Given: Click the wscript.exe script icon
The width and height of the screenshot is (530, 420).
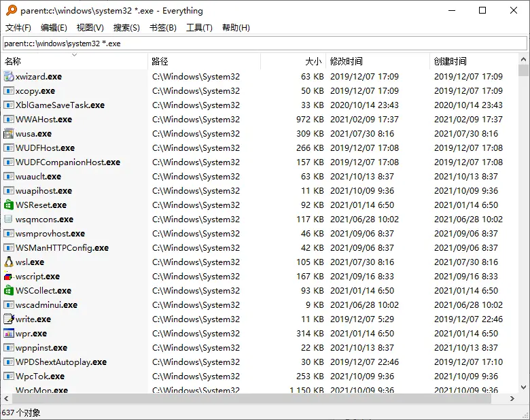Looking at the screenshot, I should [x=9, y=277].
